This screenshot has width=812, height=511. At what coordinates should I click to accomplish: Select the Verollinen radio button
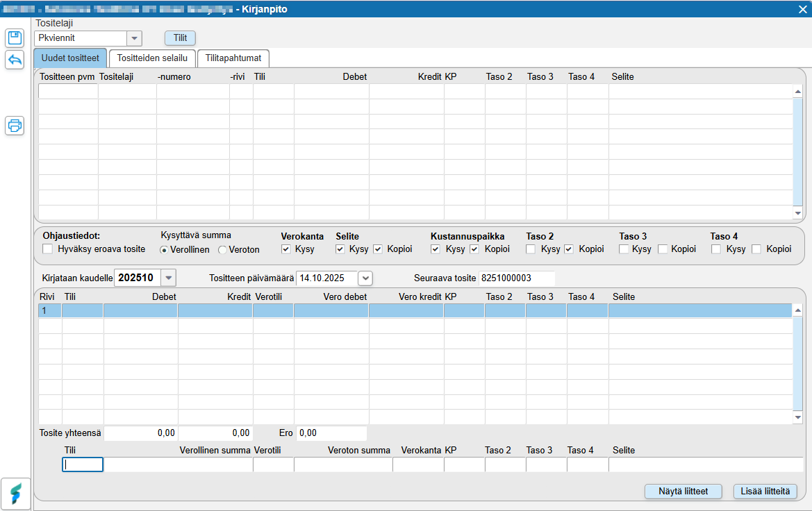click(164, 250)
